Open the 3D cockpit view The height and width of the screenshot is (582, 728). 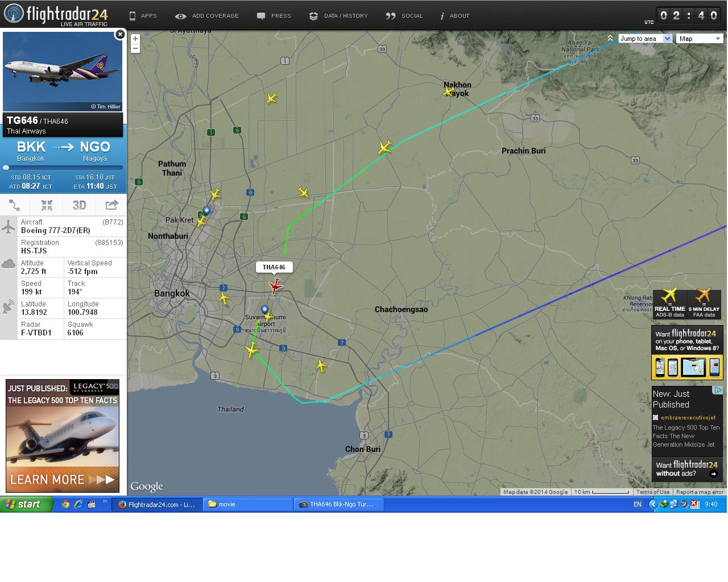pyautogui.click(x=79, y=205)
